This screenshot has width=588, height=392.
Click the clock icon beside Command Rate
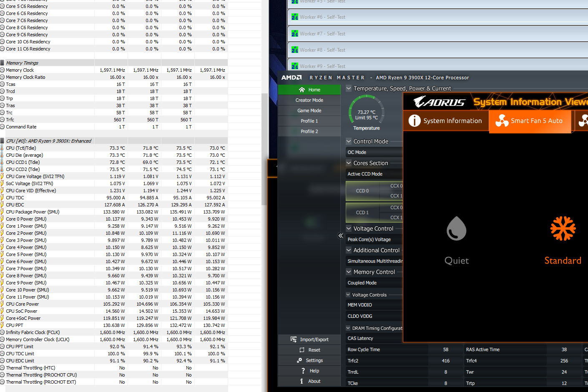click(x=3, y=127)
